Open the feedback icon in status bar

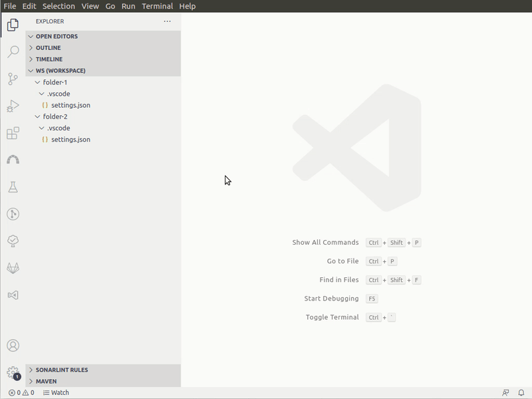[x=505, y=392]
